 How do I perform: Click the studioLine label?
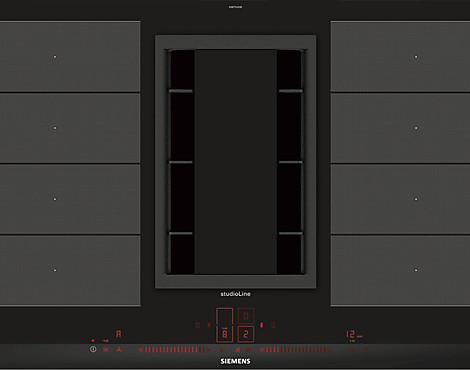[235, 294]
